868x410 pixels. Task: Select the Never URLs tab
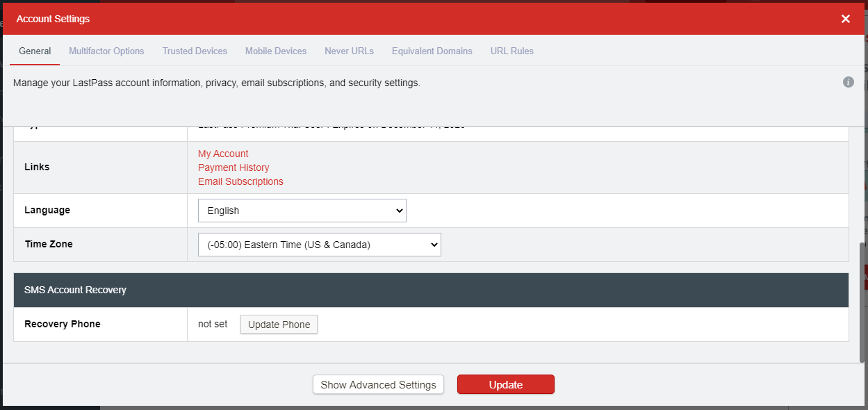[349, 51]
